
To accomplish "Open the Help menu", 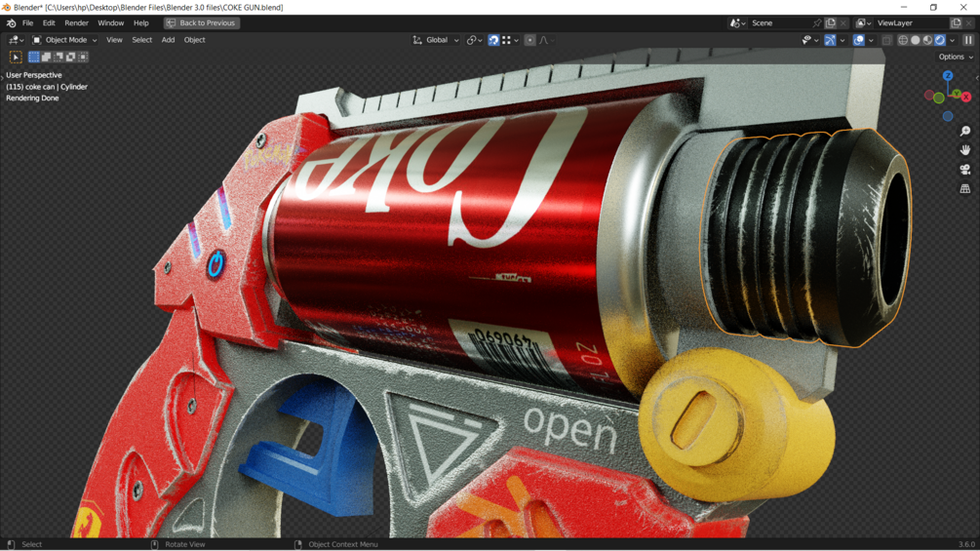I will pyautogui.click(x=141, y=23).
